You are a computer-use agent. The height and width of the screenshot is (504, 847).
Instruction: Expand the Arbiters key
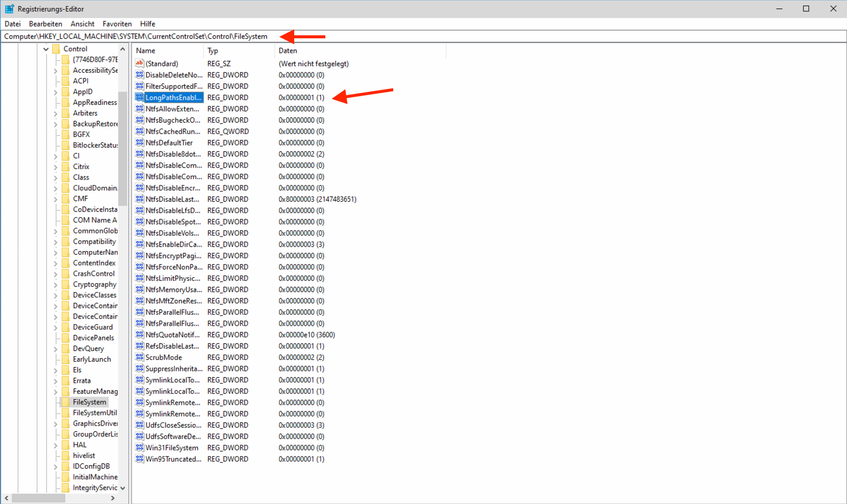tap(55, 113)
